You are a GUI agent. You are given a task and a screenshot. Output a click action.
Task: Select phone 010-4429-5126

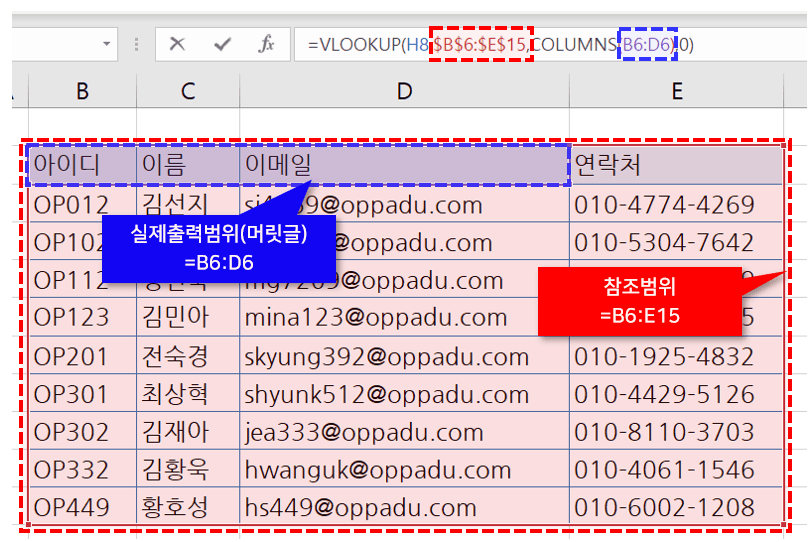click(x=676, y=393)
